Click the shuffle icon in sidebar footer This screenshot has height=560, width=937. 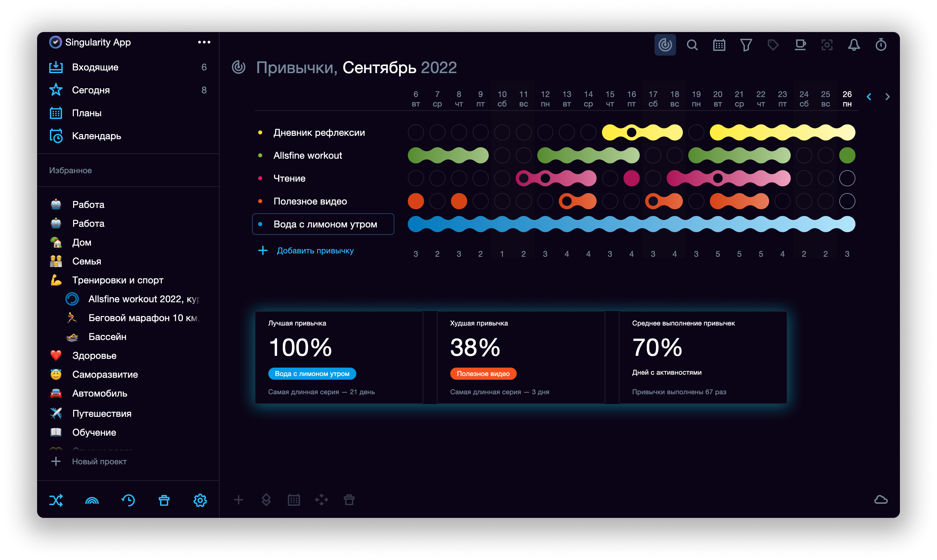(56, 500)
